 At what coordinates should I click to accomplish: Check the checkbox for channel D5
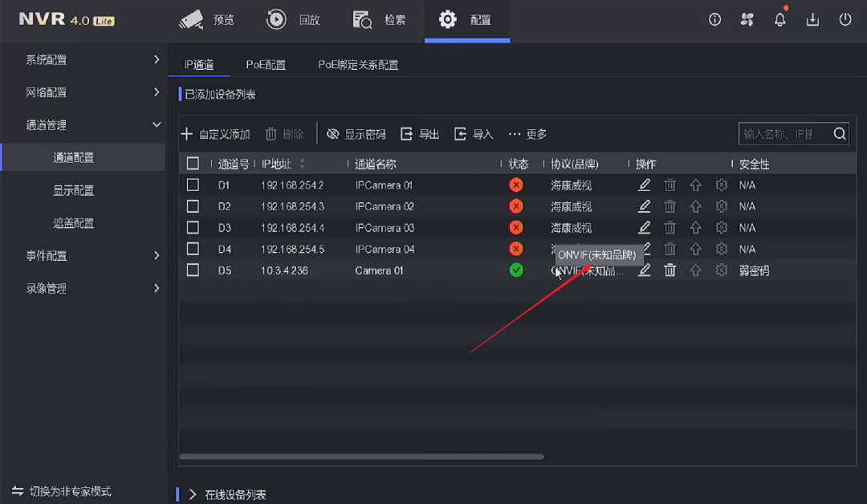pyautogui.click(x=193, y=270)
